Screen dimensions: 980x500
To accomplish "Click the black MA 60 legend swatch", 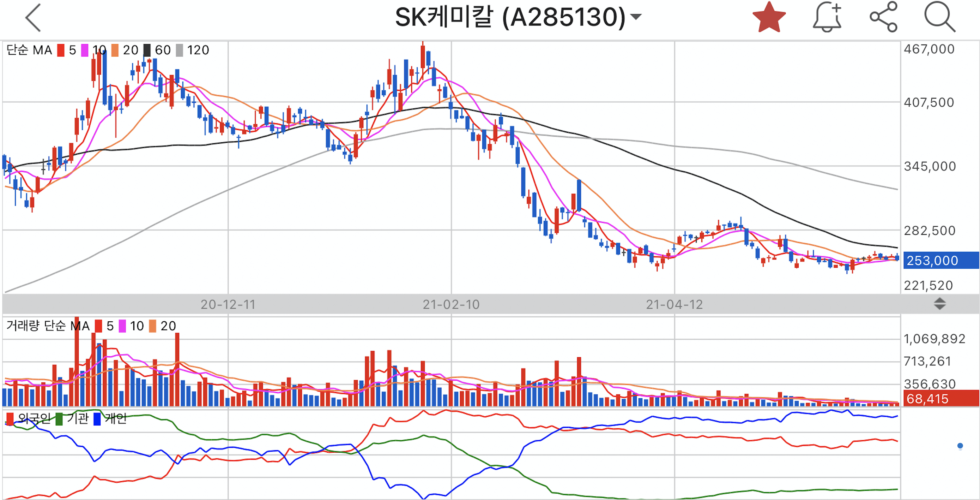I will pos(147,50).
